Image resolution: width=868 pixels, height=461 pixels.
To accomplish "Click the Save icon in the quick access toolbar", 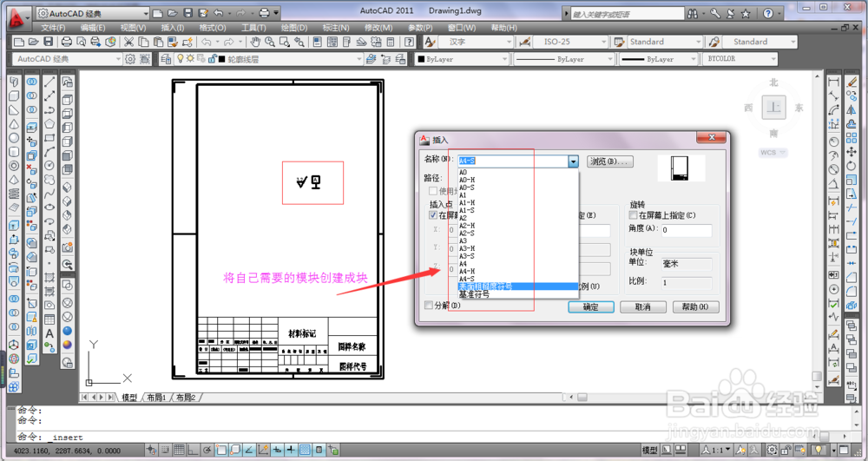I will pos(187,13).
